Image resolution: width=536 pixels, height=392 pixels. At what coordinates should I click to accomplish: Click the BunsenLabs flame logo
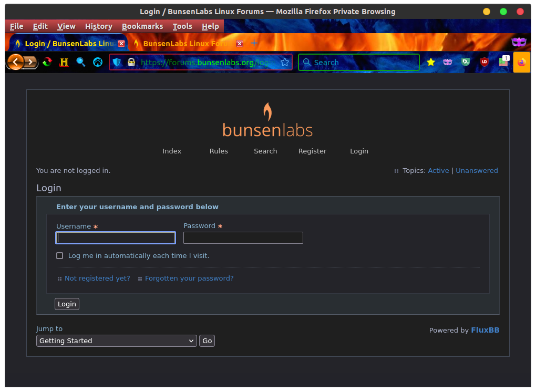pos(267,120)
